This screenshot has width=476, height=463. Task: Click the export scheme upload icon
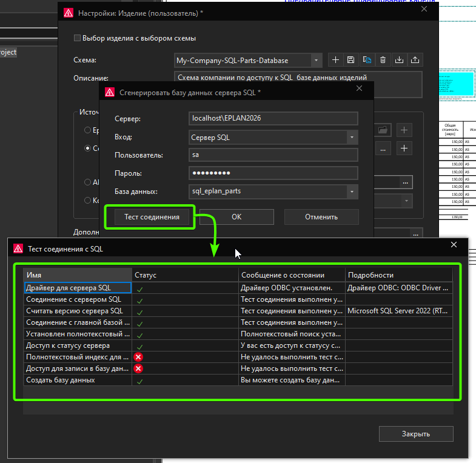[415, 60]
